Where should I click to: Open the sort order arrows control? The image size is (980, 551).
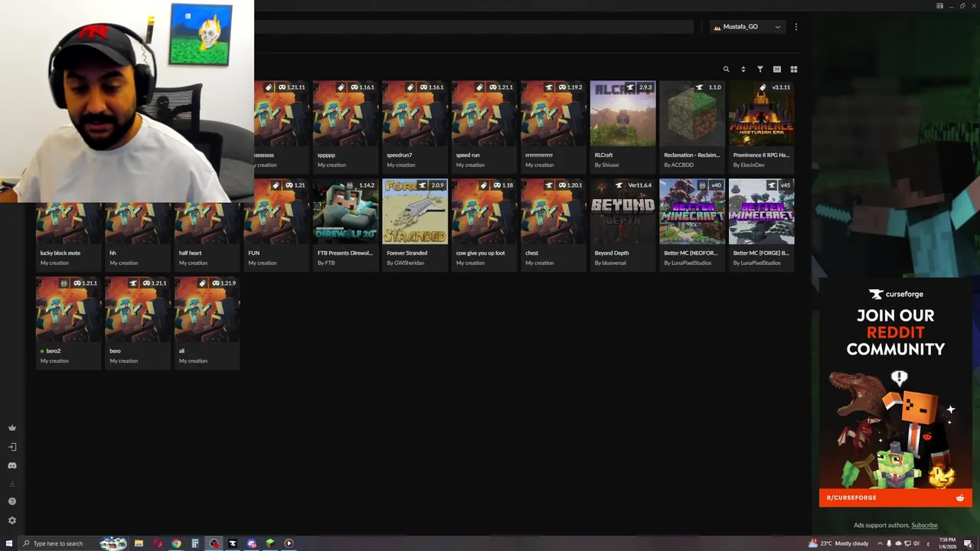743,69
